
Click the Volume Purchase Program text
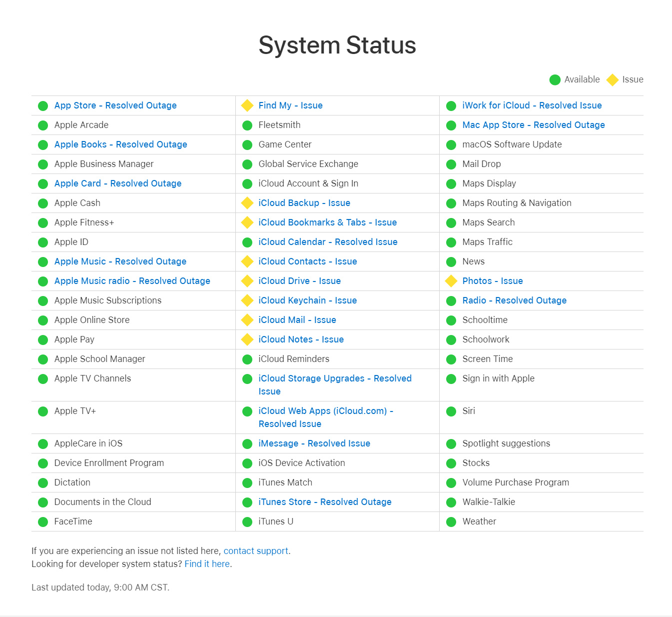pyautogui.click(x=516, y=482)
